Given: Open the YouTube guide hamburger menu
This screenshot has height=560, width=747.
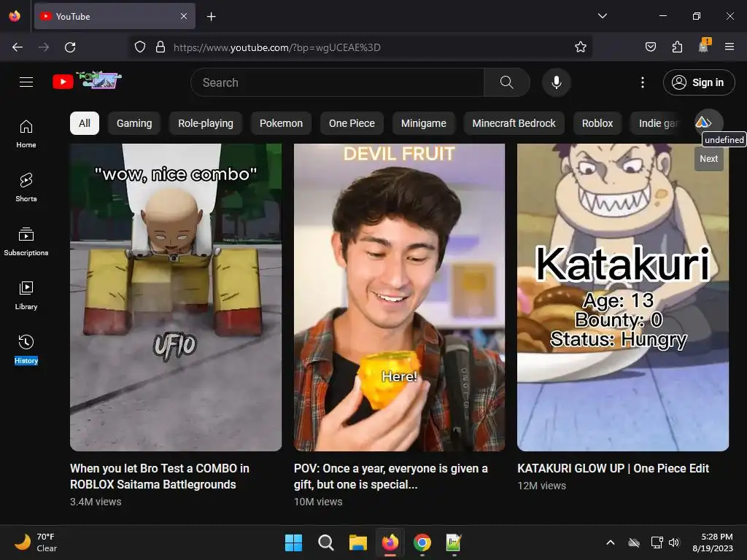Looking at the screenshot, I should pyautogui.click(x=26, y=82).
